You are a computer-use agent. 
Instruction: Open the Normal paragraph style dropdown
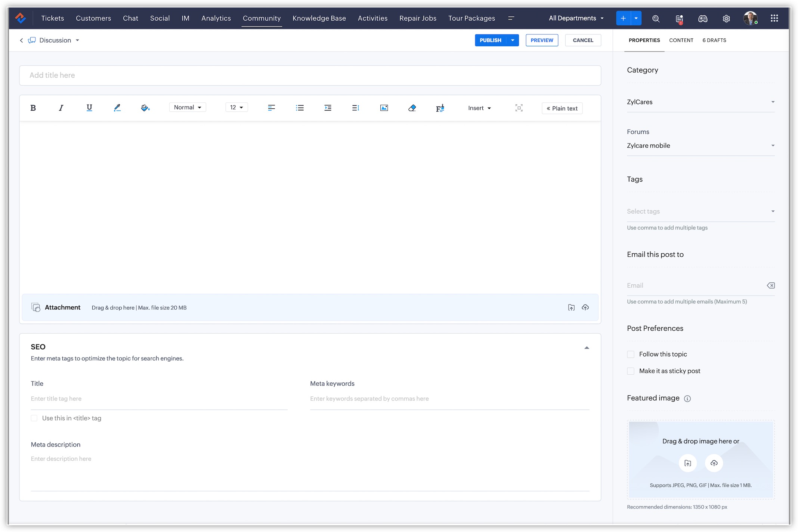(x=188, y=108)
